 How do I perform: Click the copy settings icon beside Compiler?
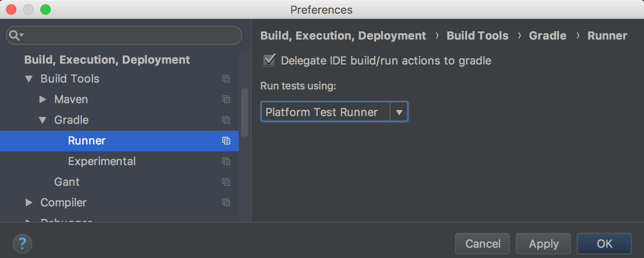point(226,203)
